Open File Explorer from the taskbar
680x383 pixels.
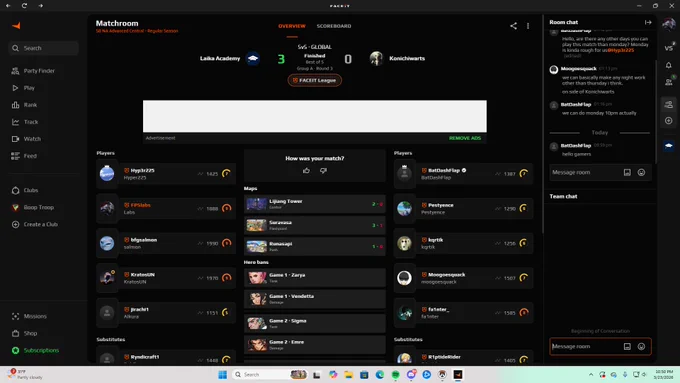coord(349,375)
